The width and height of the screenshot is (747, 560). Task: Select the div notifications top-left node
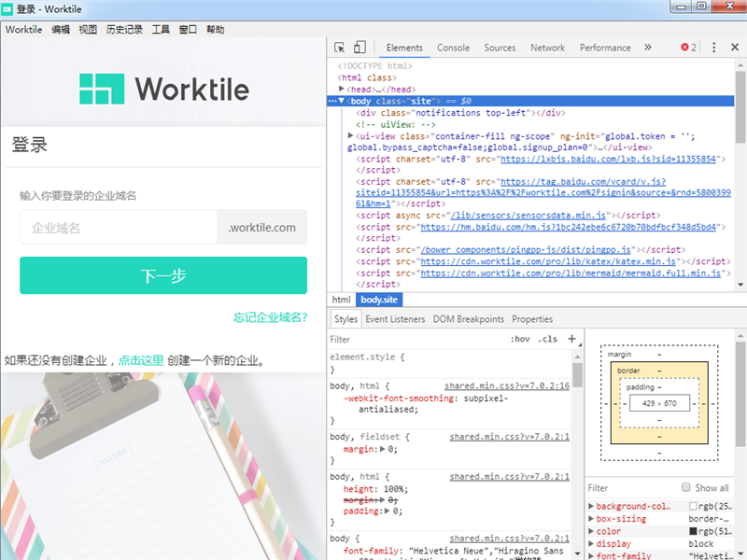point(460,113)
